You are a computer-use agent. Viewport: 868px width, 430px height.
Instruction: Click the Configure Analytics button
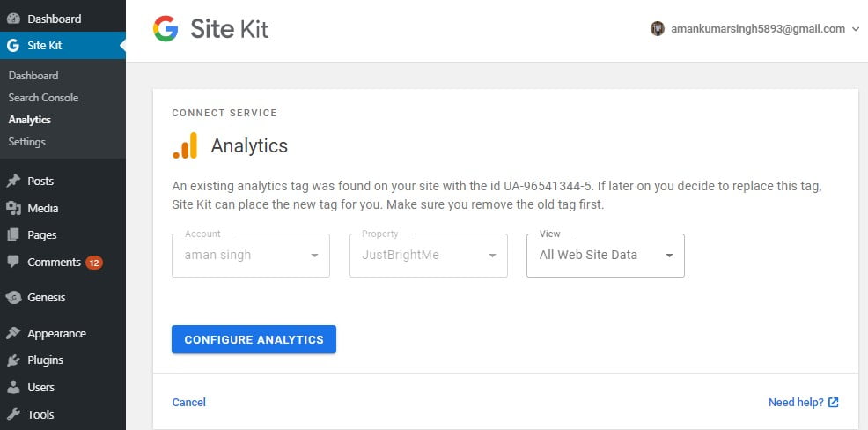[x=254, y=339]
